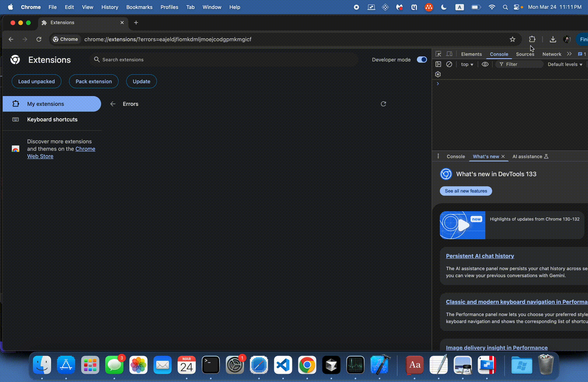Image resolution: width=588 pixels, height=382 pixels.
Task: Click the Update extensions button
Action: click(x=142, y=81)
